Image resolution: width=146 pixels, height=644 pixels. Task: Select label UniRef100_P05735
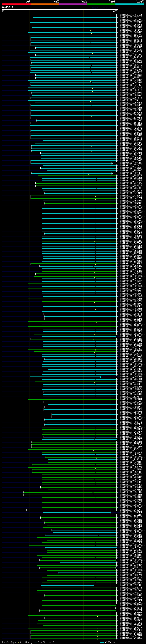[131, 593]
